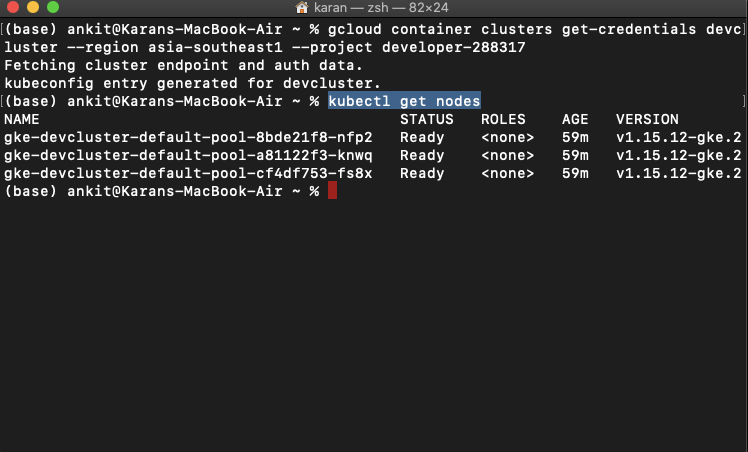Viewport: 748px width, 452px height.
Task: Click node name ending in 8bde21f8-nfp2
Action: tap(188, 137)
